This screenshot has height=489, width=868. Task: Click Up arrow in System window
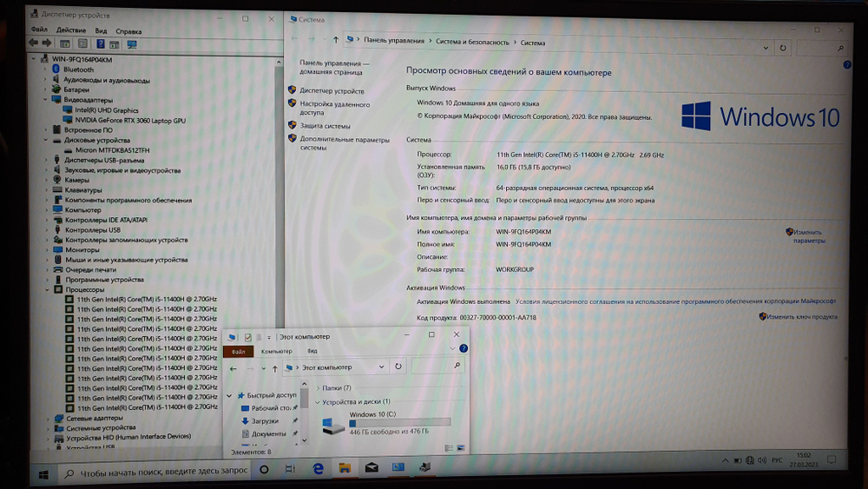tap(335, 40)
